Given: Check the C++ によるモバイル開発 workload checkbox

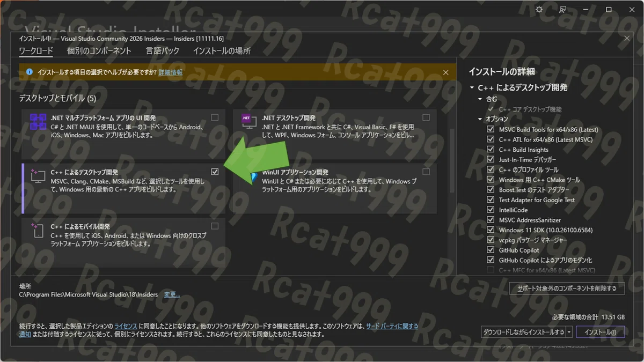Looking at the screenshot, I should (x=215, y=226).
